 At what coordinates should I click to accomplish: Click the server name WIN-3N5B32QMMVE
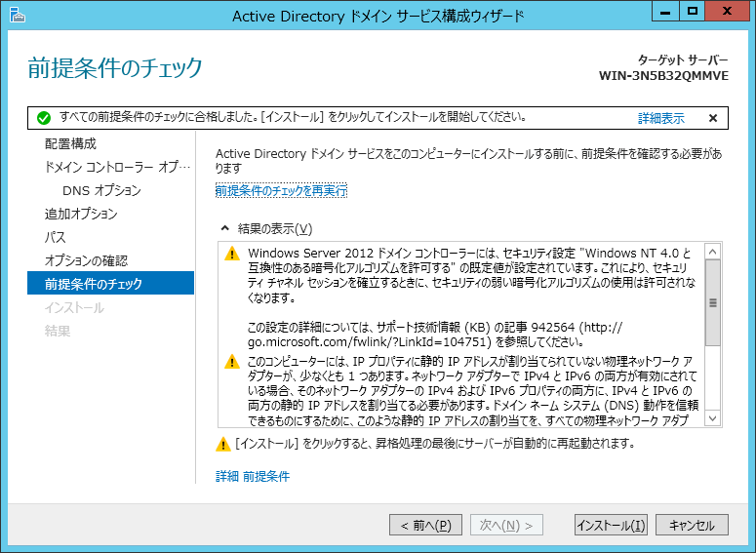[x=663, y=76]
